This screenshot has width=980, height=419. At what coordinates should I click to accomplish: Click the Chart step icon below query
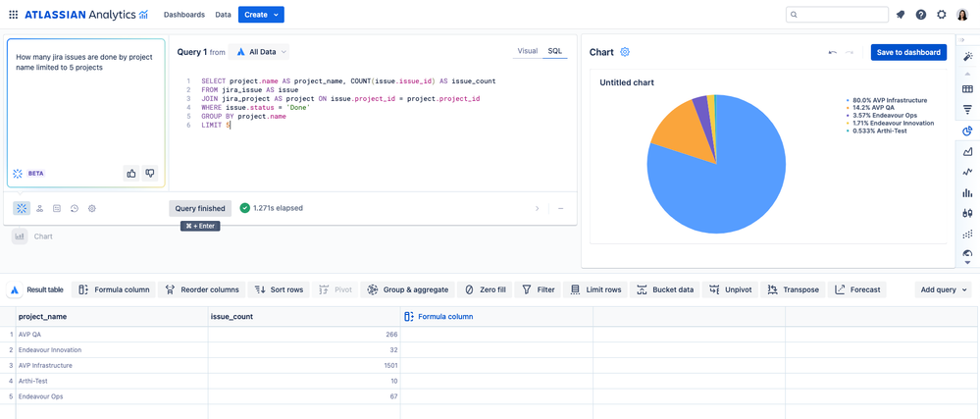coord(20,236)
